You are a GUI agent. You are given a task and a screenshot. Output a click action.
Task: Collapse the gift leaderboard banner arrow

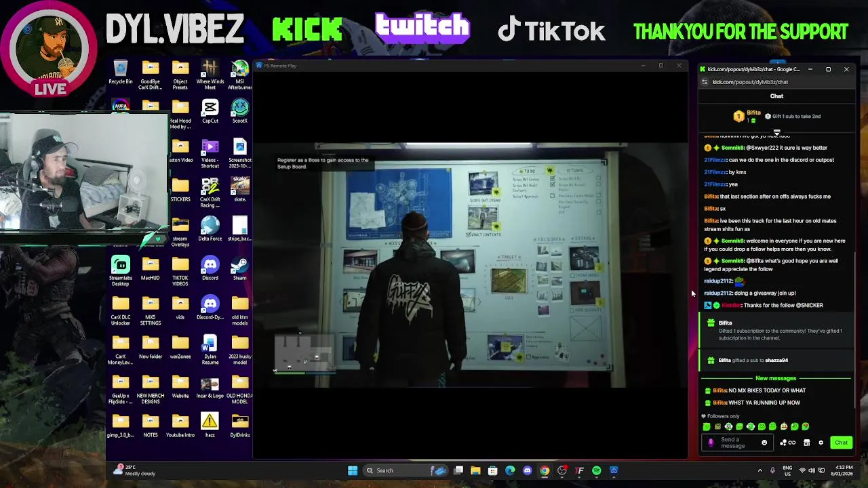pyautogui.click(x=777, y=132)
